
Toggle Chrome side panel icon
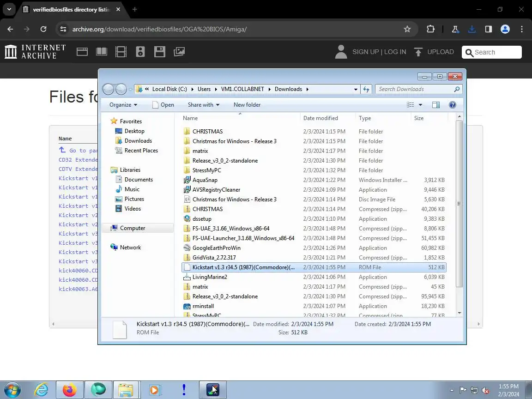pyautogui.click(x=488, y=29)
